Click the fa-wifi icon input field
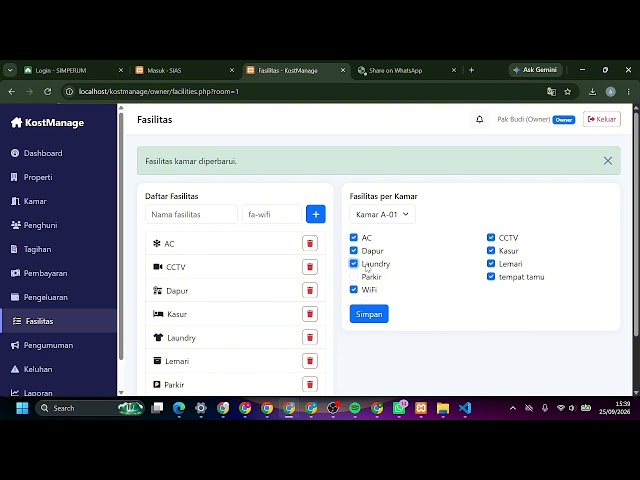This screenshot has width=640, height=480. coord(271,214)
